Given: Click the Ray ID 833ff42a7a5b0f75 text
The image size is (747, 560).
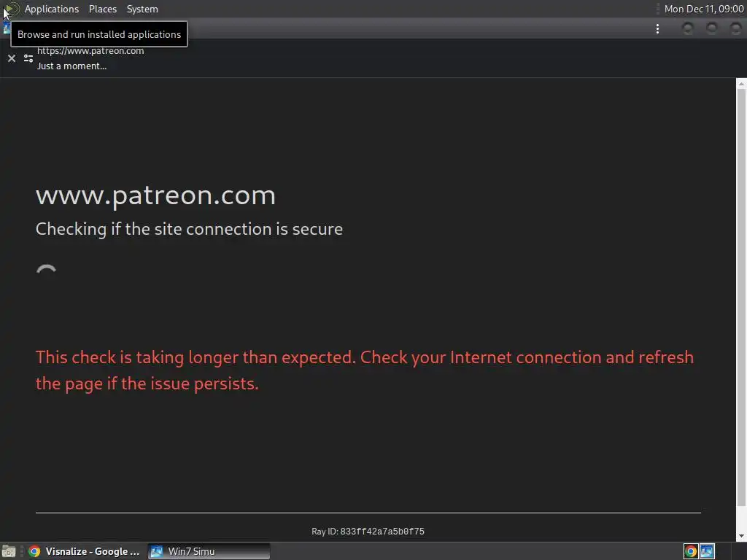Looking at the screenshot, I should tap(368, 532).
